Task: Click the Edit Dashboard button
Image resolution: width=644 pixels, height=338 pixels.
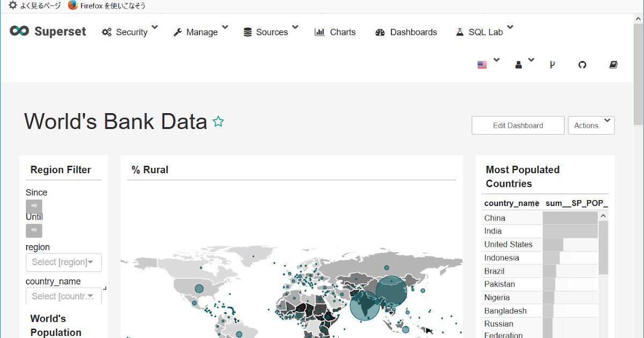Action: [x=518, y=126]
